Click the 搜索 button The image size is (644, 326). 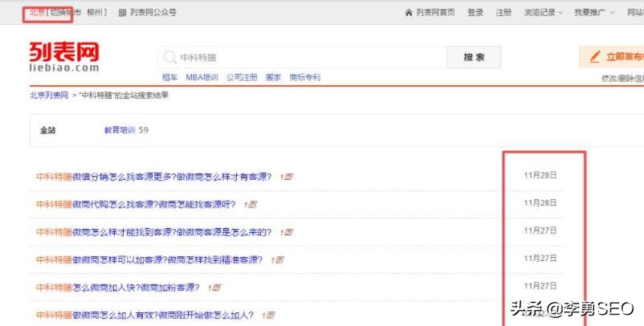click(x=474, y=57)
